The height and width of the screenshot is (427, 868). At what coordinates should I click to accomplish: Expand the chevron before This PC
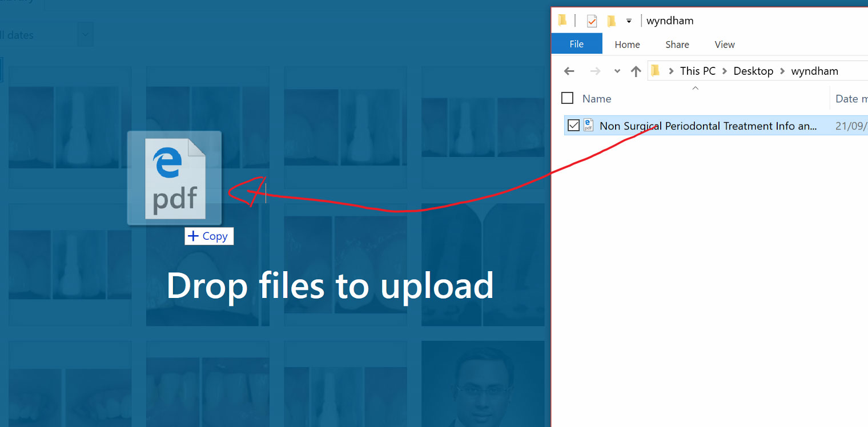click(670, 71)
